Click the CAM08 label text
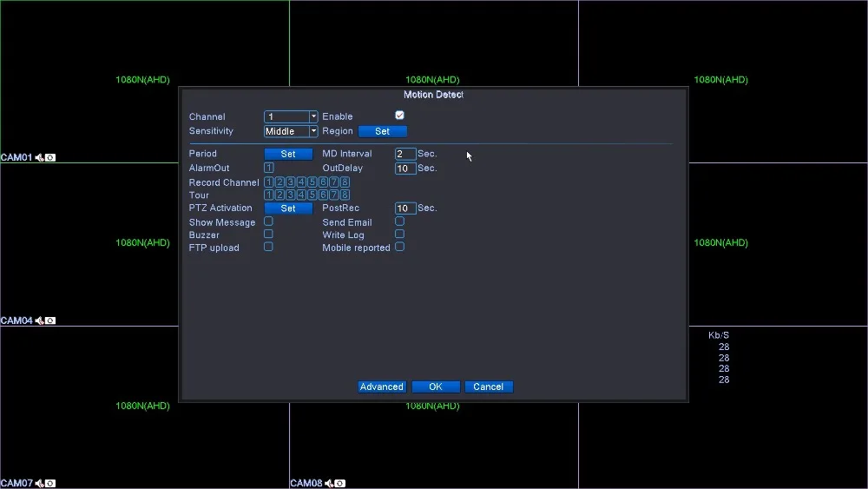 click(x=306, y=484)
